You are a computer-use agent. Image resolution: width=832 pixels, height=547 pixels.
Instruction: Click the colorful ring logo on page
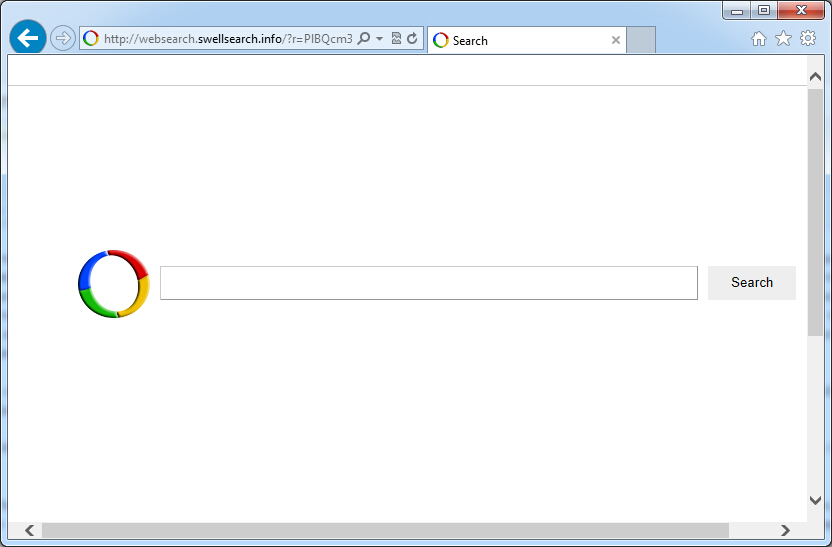[x=114, y=284]
